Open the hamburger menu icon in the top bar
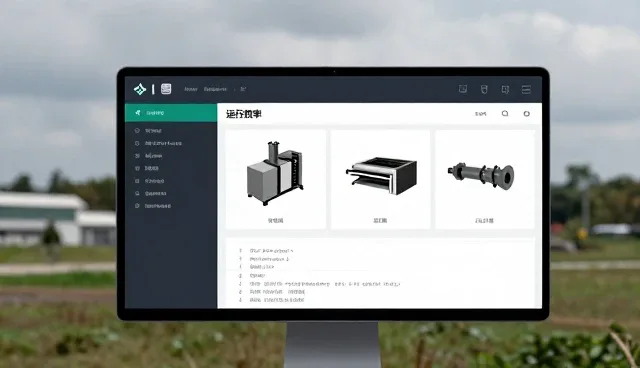 click(526, 89)
